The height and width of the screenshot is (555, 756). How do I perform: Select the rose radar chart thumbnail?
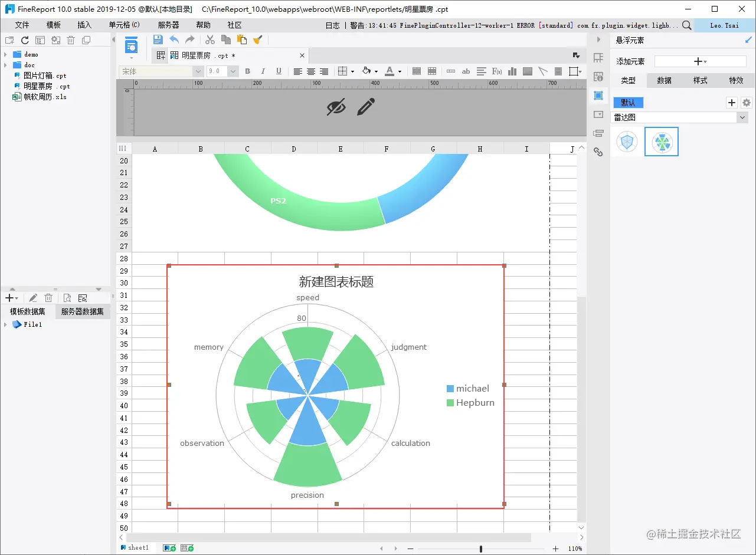pos(662,142)
